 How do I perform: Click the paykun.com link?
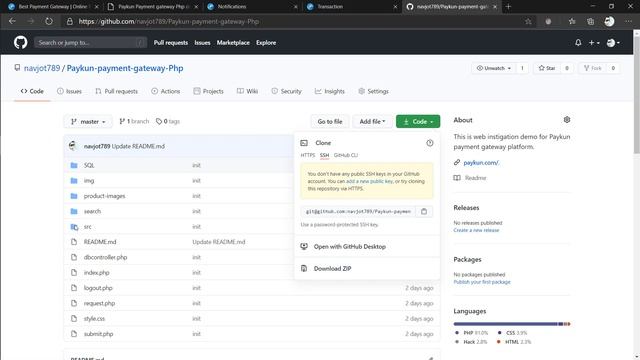coord(481,162)
